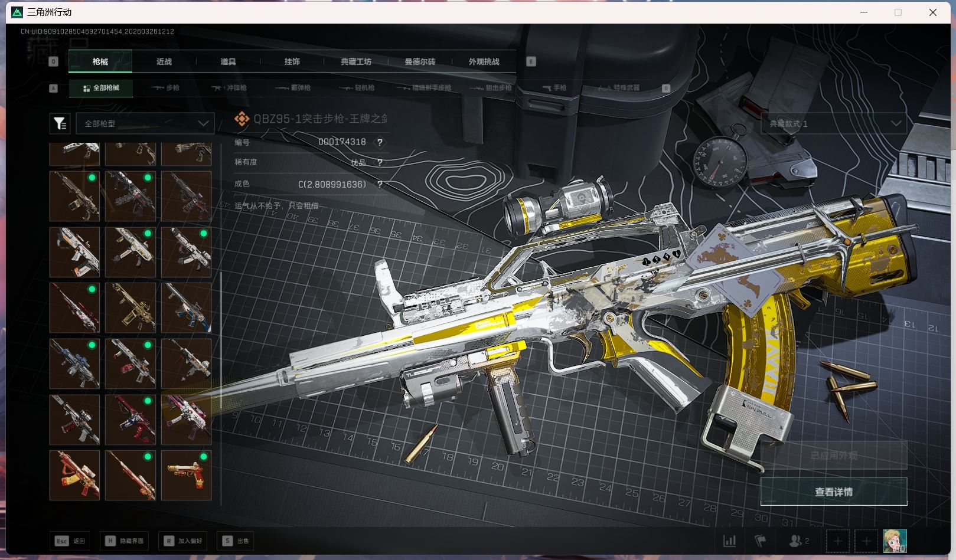Viewport: 956px width, 560px height.
Task: Open the bar chart stats icon
Action: [730, 541]
